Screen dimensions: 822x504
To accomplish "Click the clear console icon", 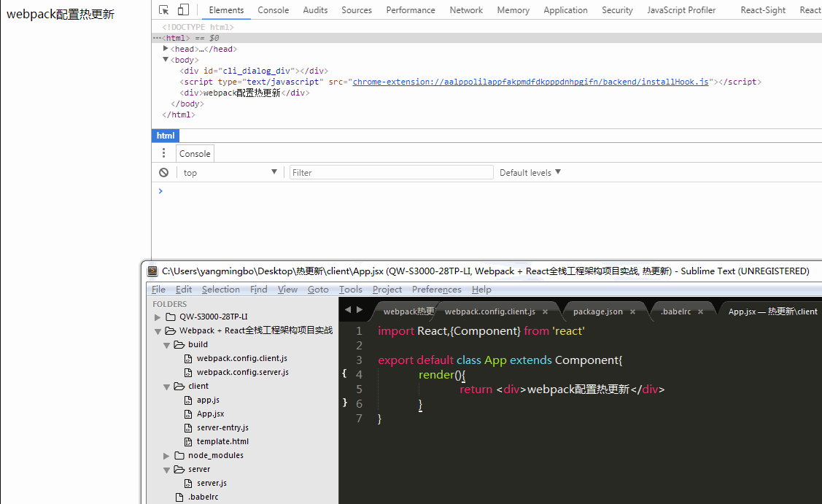I will [163, 172].
